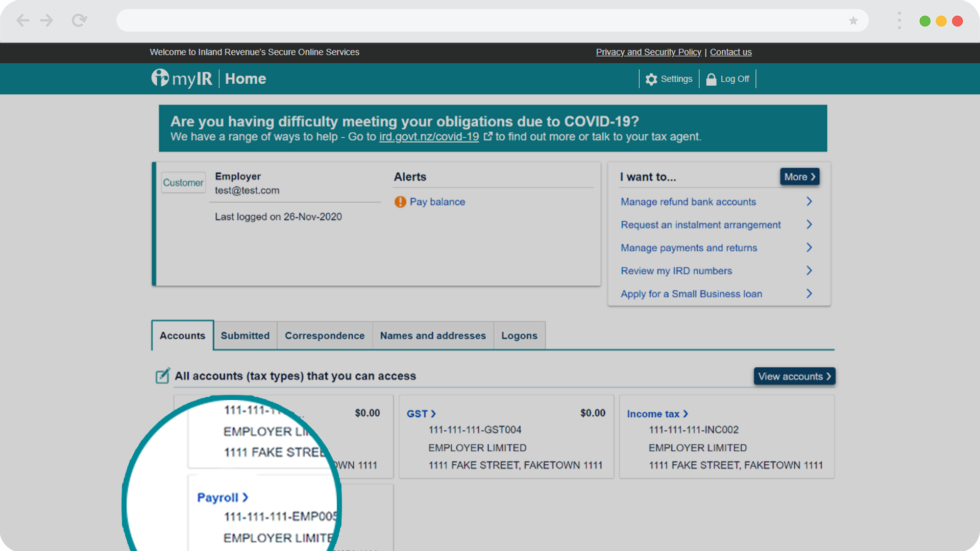
Task: Click the browser reload icon
Action: (79, 21)
